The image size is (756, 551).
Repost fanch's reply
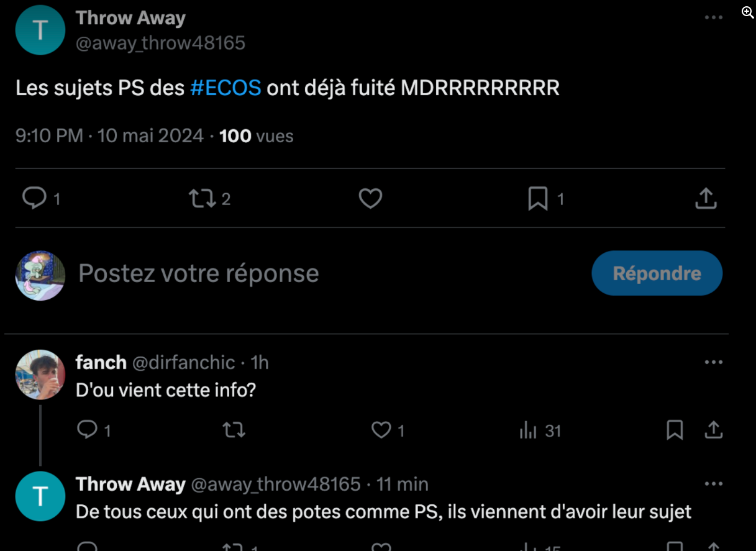(234, 430)
